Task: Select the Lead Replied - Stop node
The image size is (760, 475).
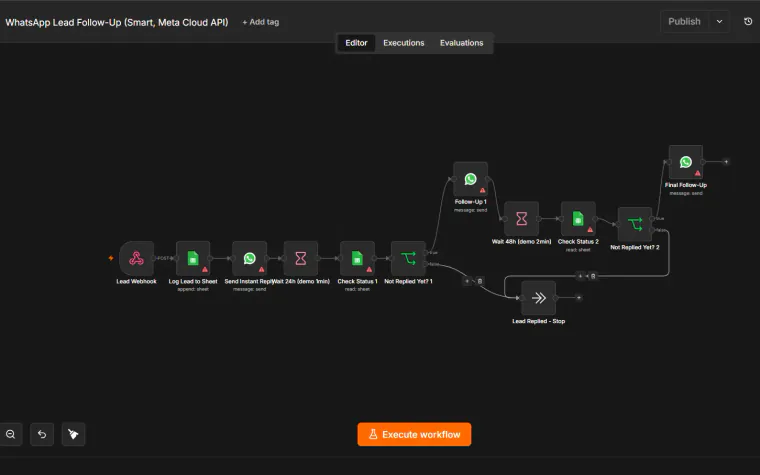Action: 538,298
